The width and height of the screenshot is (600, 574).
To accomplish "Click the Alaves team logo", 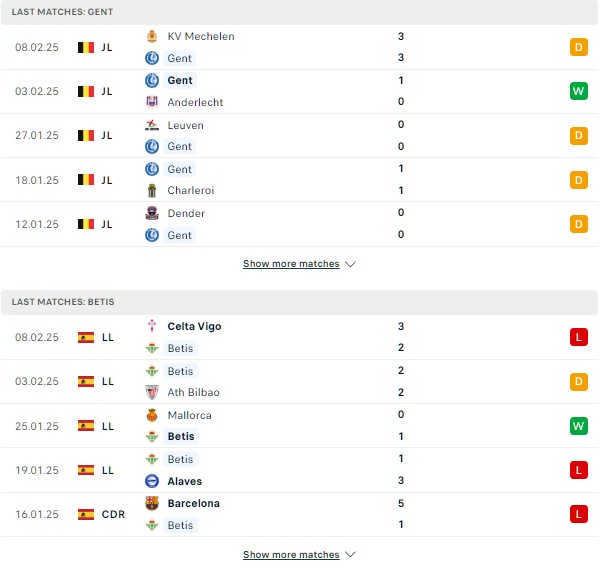I will (152, 481).
